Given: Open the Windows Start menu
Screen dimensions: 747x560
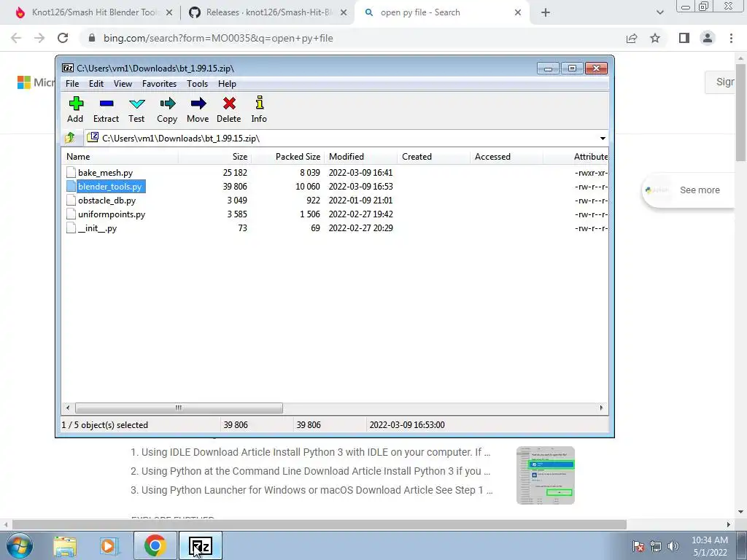Looking at the screenshot, I should point(20,545).
